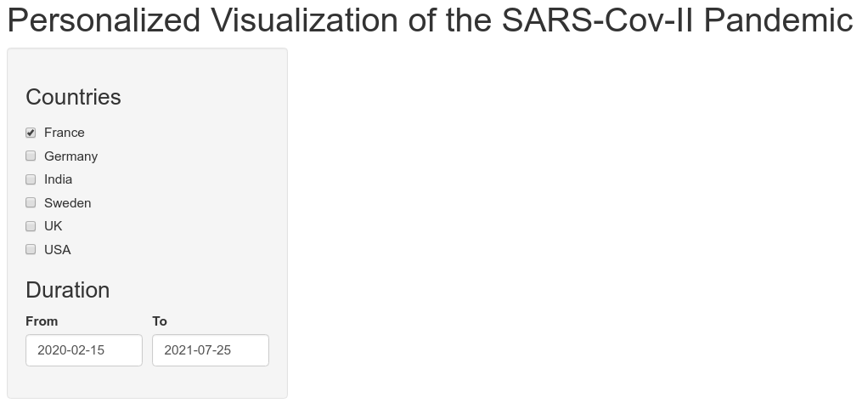
Task: Select the UK checkbox
Action: point(31,226)
